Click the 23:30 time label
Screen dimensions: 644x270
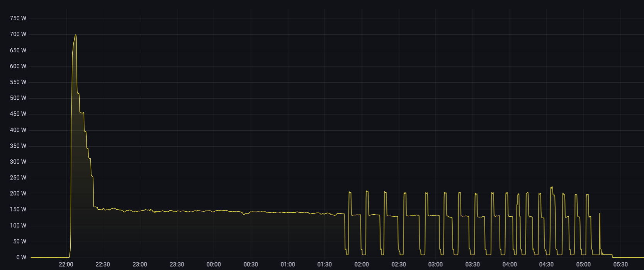click(177, 265)
